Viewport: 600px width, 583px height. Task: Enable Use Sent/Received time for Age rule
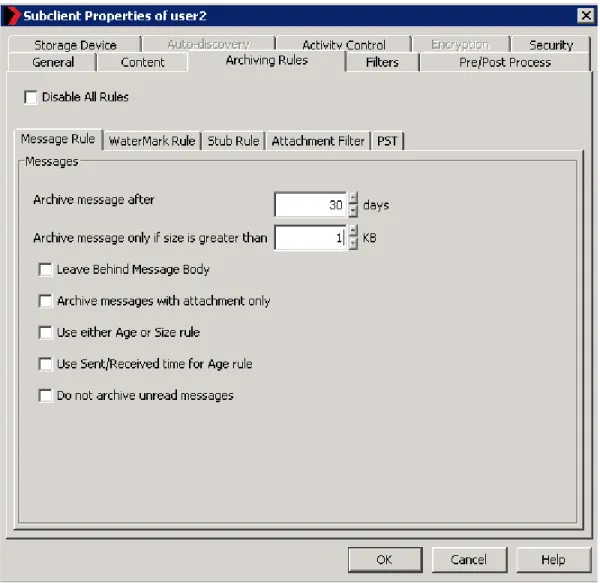coord(45,363)
